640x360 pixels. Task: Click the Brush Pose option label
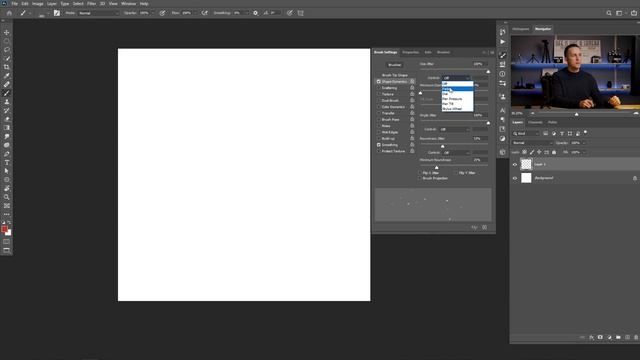pyautogui.click(x=391, y=120)
